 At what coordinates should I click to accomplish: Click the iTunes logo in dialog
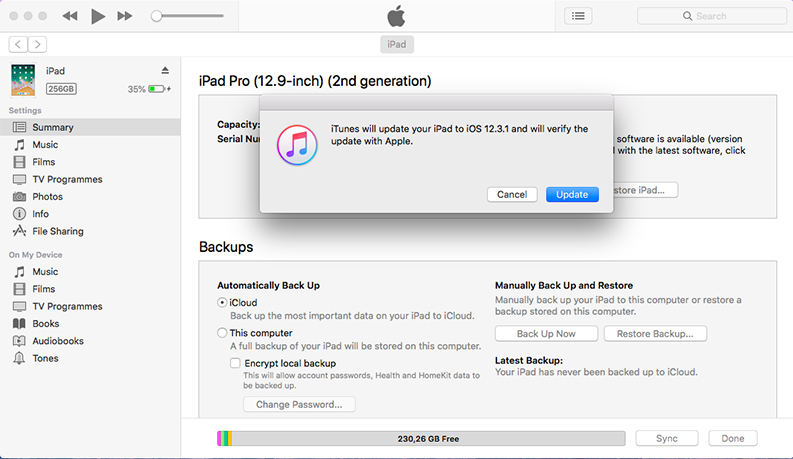point(297,145)
